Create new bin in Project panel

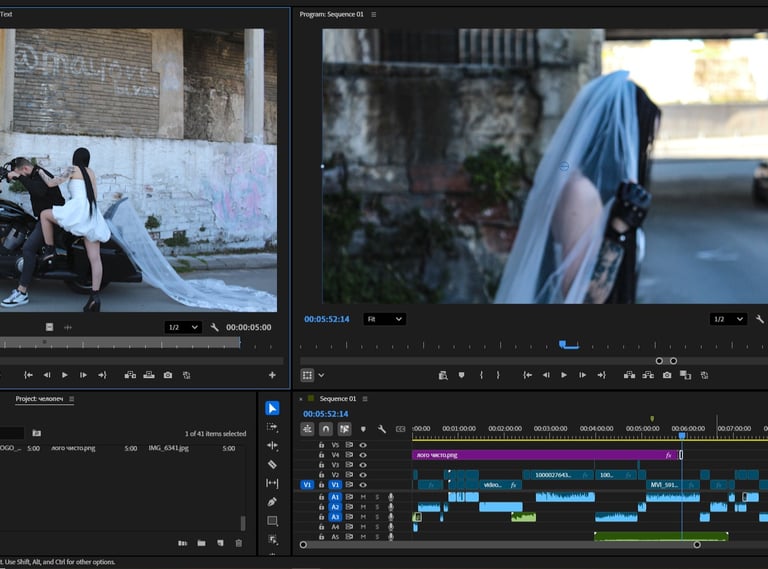[201, 543]
